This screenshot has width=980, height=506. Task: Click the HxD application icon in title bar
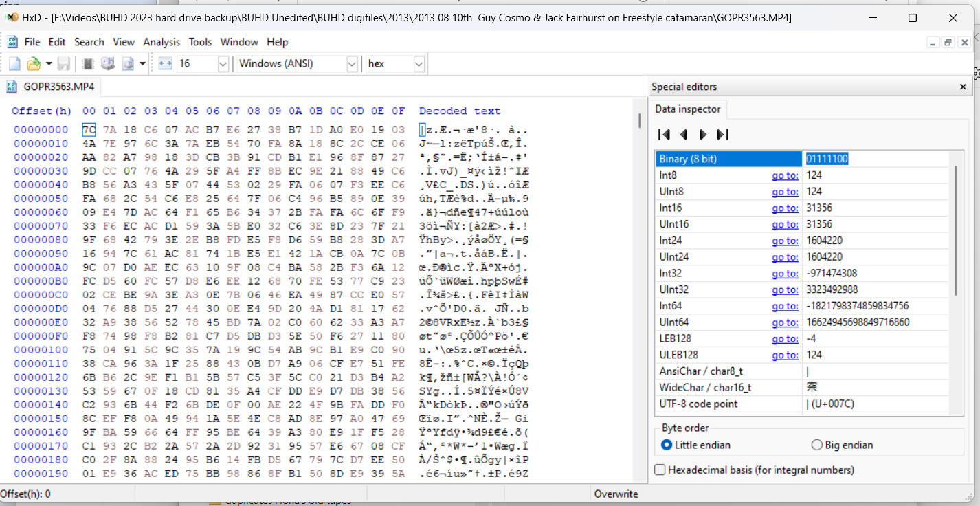(12, 18)
